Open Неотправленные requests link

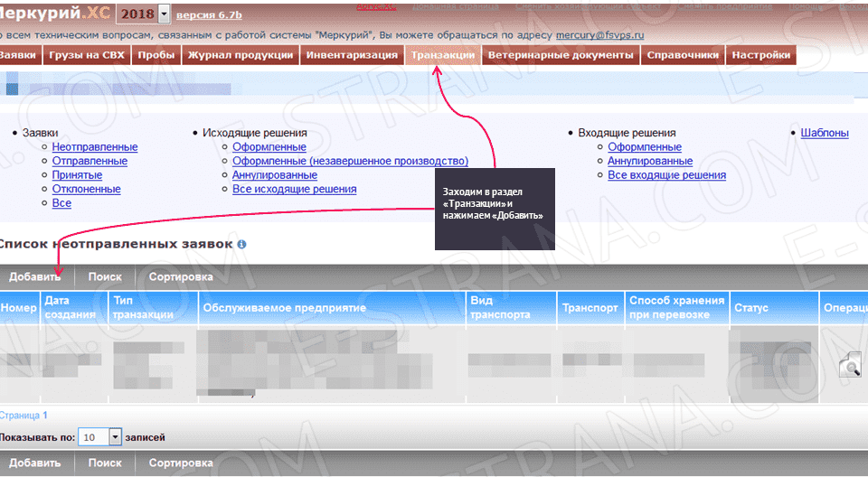(x=95, y=146)
